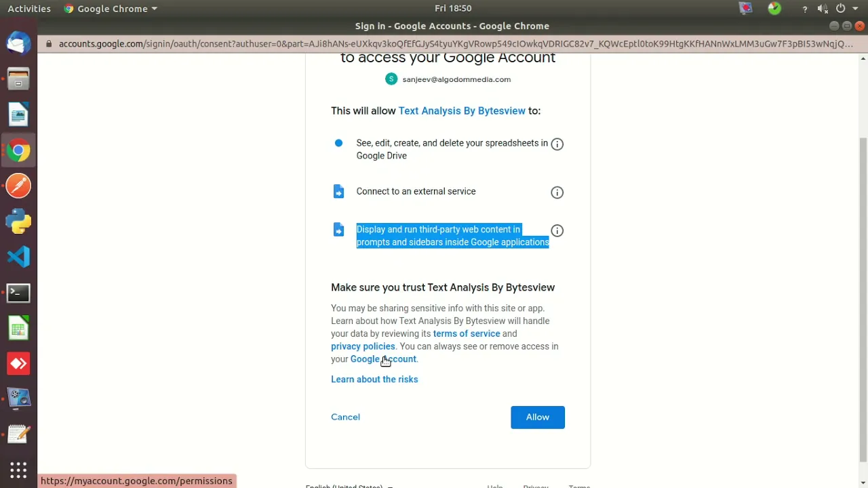868x488 pixels.
Task: Click the screen recorder tray icon
Action: [x=745, y=8]
